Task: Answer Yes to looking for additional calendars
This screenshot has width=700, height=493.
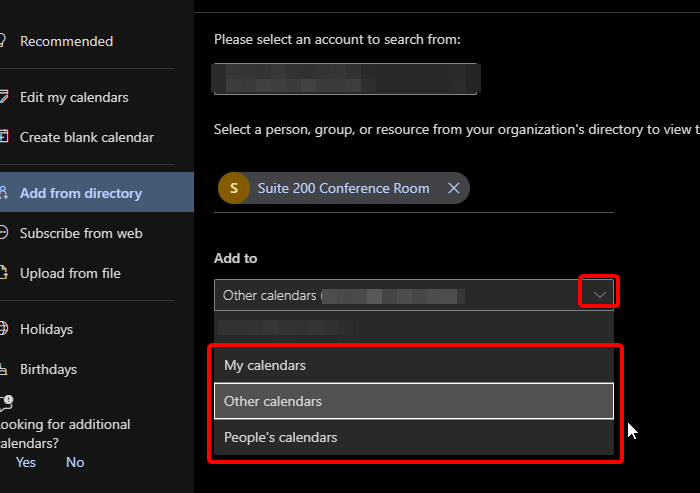Action: click(26, 462)
